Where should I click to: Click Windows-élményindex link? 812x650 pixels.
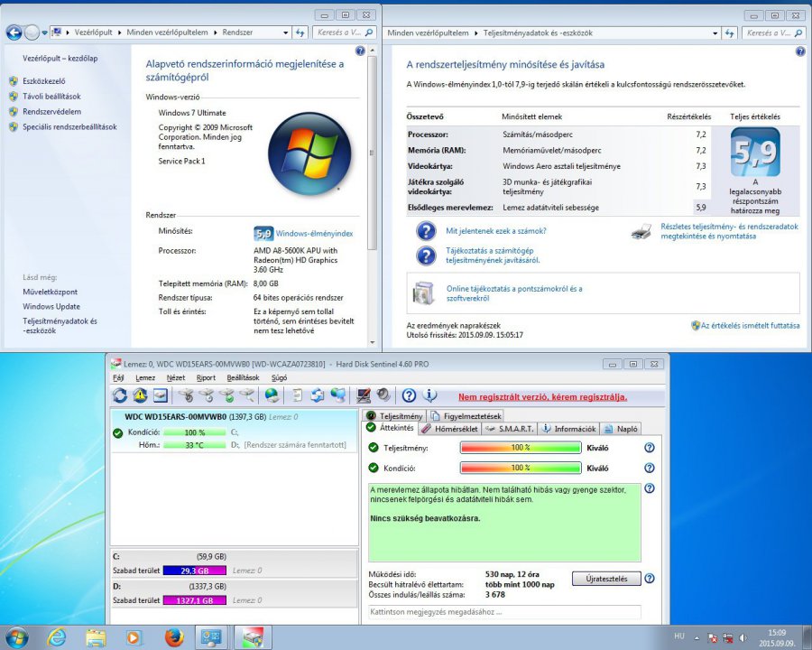[314, 234]
